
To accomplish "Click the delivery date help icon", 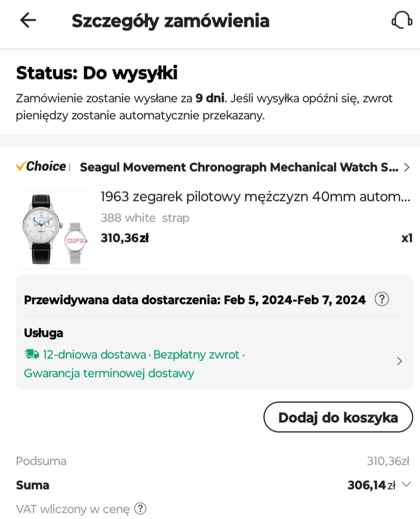I will coord(382,299).
